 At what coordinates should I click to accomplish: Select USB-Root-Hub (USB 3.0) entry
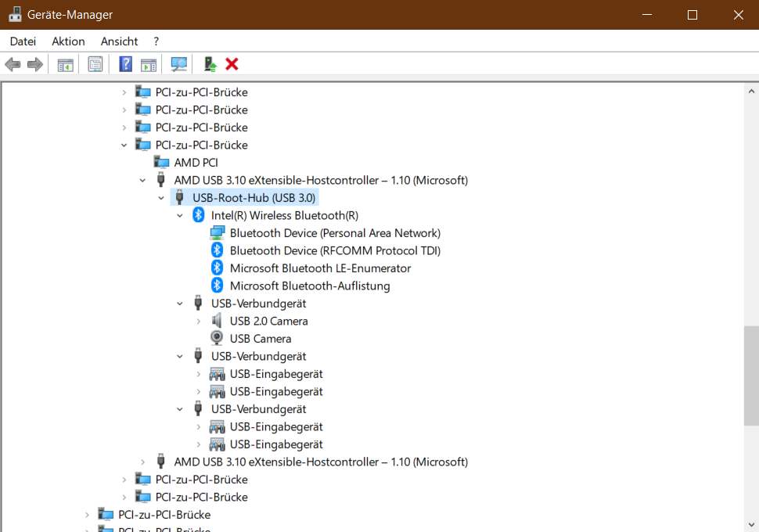coord(254,197)
